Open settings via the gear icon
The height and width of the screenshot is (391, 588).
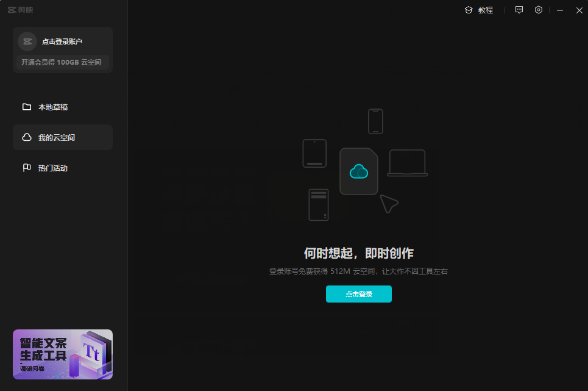coord(538,10)
